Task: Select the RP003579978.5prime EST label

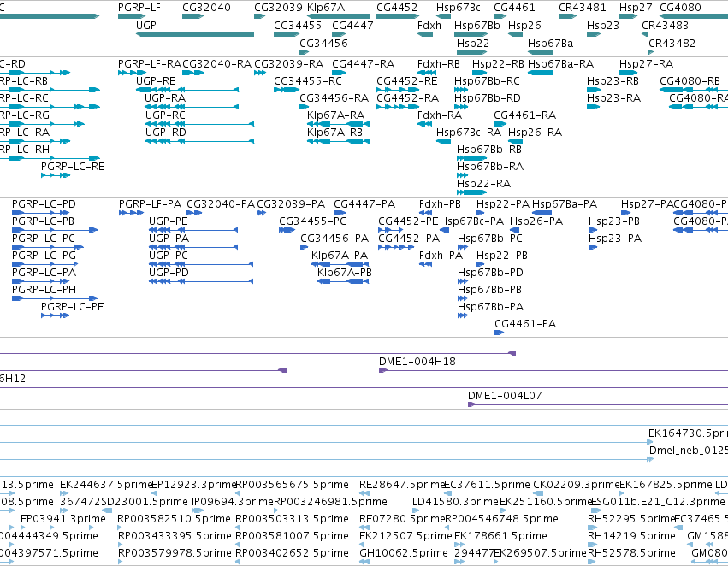Action: [175, 553]
